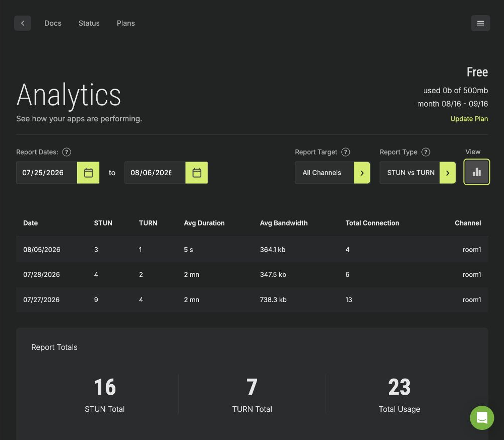Screen dimensions: 504x440
Task: Open the end date calendar picker
Action: (197, 173)
